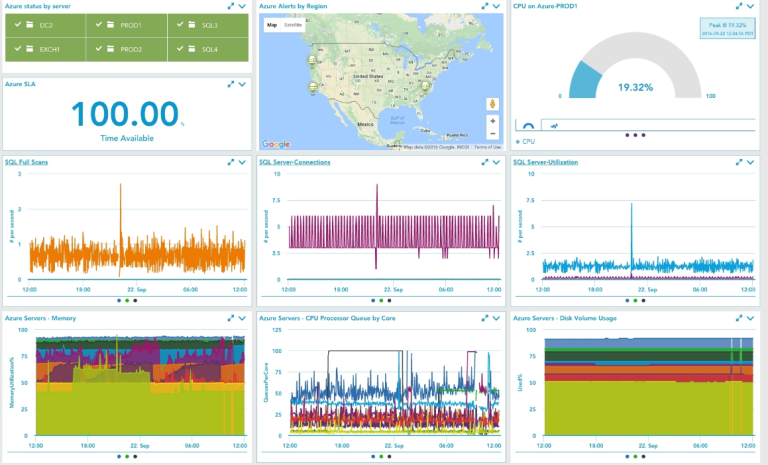Open the SQL Server-Connections title link
The height and width of the screenshot is (465, 768).
tap(294, 162)
